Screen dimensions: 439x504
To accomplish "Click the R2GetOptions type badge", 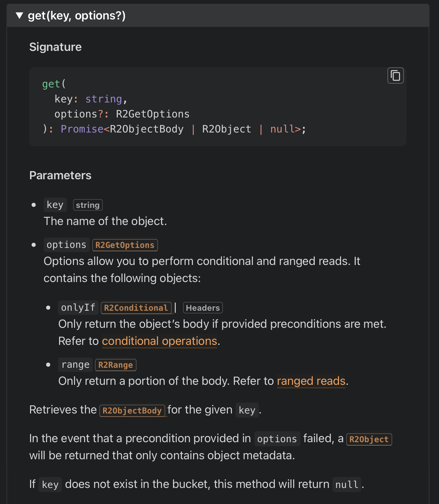I will [125, 245].
